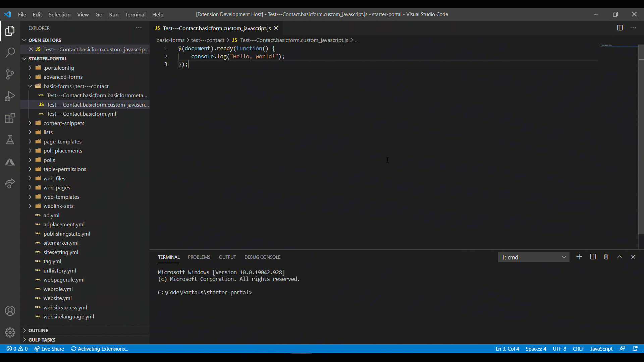
Task: Click the editor vertical scrollbar
Action: [x=641, y=141]
